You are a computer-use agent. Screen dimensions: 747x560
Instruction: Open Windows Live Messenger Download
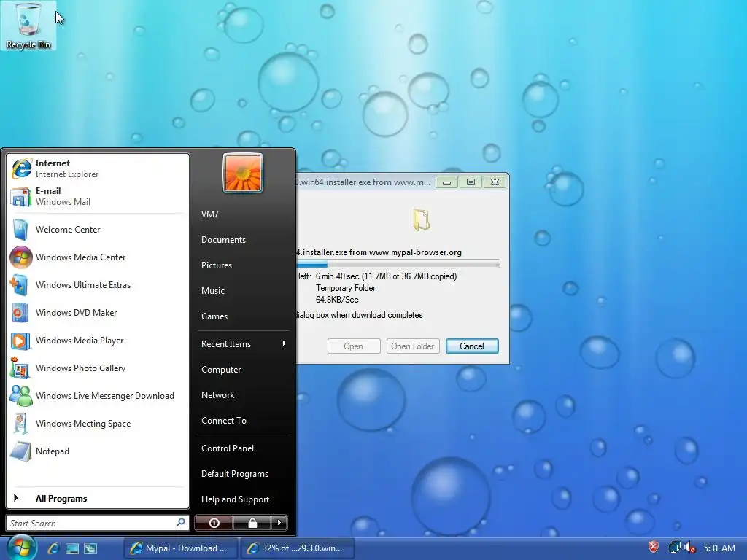tap(98, 396)
